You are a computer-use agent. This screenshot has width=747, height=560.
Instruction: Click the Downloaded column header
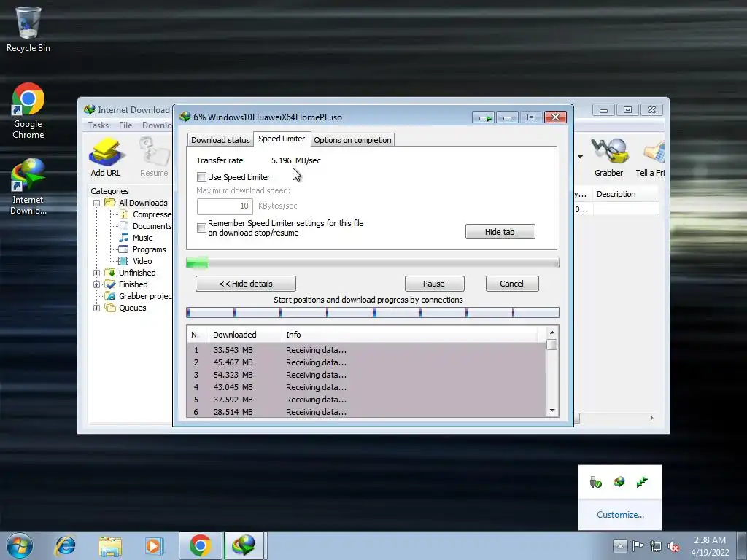pos(245,335)
